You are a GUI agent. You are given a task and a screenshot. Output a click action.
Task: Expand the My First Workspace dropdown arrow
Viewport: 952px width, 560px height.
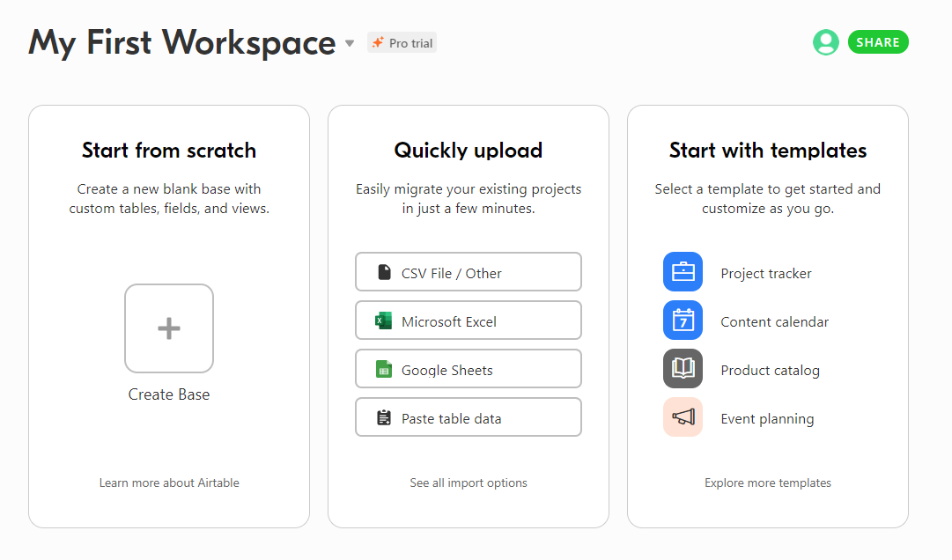[350, 43]
